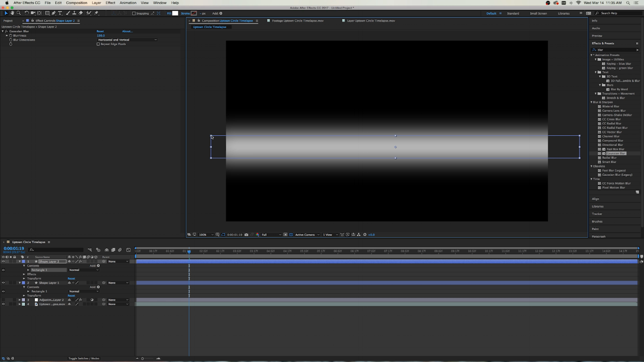The width and height of the screenshot is (644, 362).
Task: Open the Align panel
Action: (595, 199)
